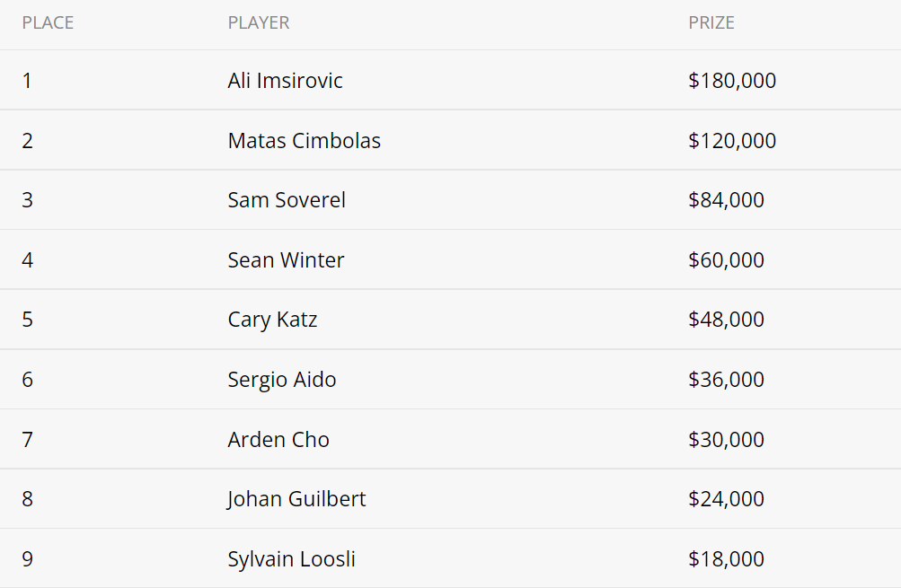Click the $84,000 prize cell
This screenshot has height=588, width=901.
coord(727,200)
